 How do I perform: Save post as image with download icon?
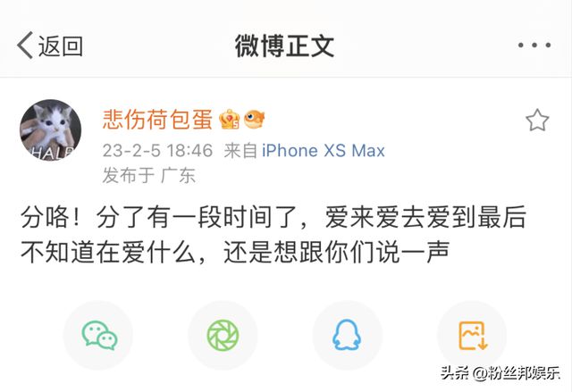(472, 335)
